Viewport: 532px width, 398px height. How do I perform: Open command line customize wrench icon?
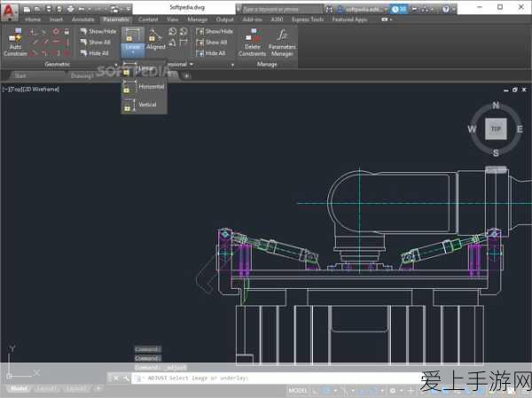126,378
